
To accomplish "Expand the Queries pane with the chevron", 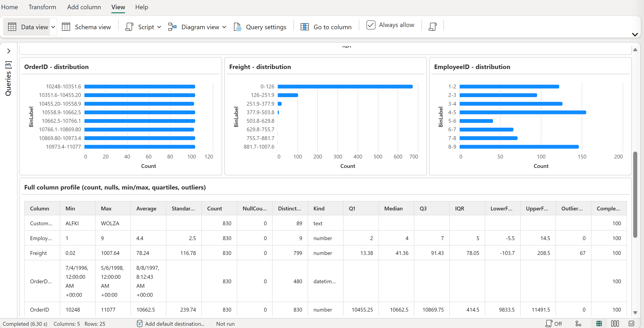I will 9,51.
